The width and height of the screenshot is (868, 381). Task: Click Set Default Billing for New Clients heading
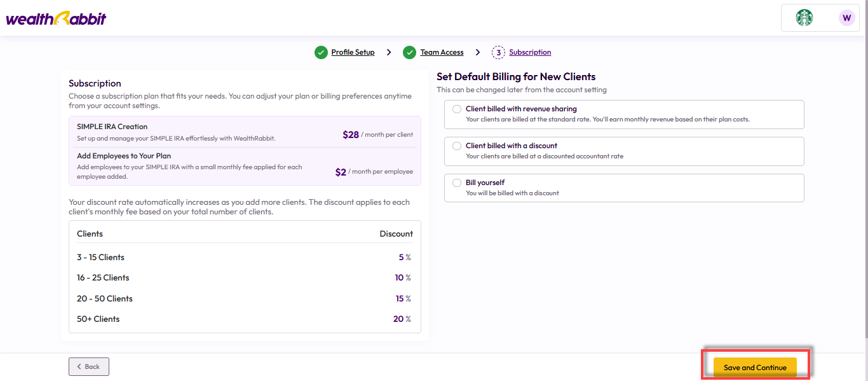pos(516,77)
